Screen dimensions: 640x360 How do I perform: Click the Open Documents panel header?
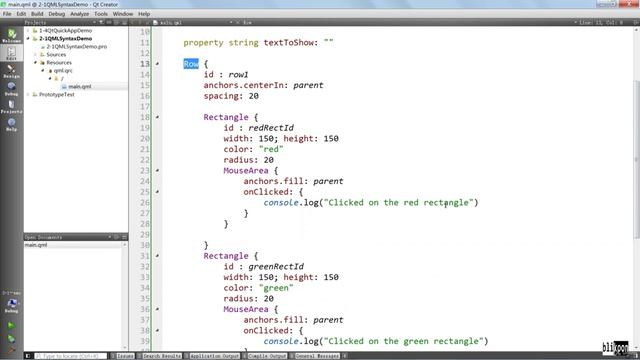pyautogui.click(x=76, y=237)
